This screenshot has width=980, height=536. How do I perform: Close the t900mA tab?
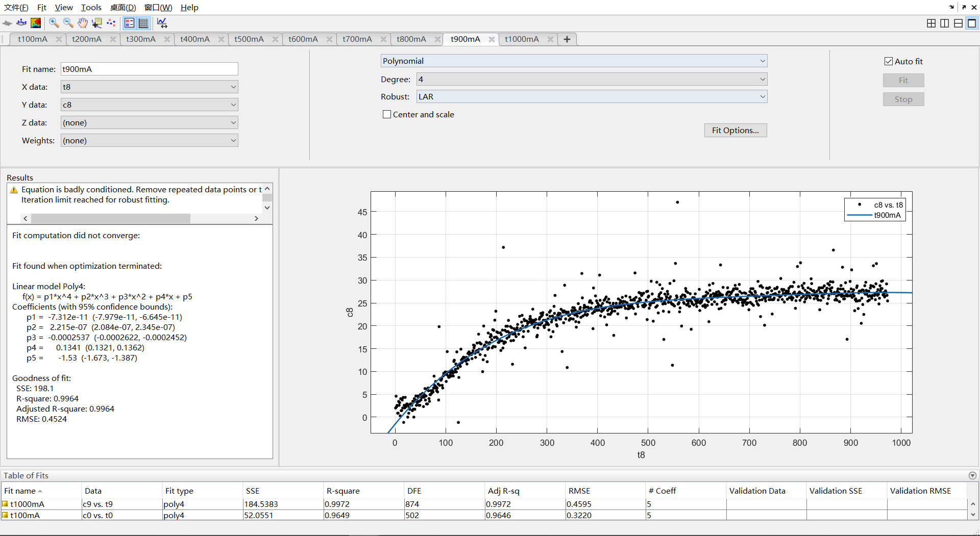tap(492, 39)
